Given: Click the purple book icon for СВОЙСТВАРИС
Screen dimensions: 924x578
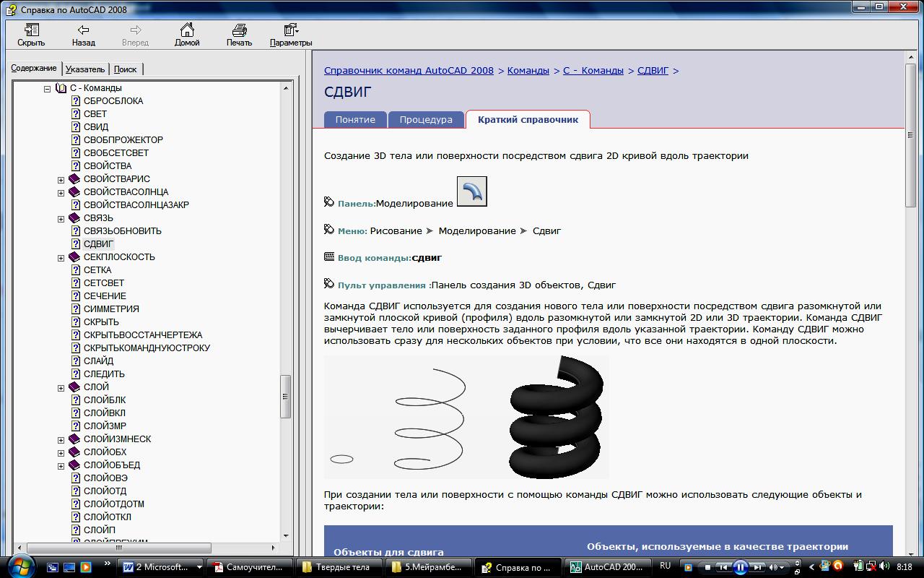Looking at the screenshot, I should [x=74, y=179].
